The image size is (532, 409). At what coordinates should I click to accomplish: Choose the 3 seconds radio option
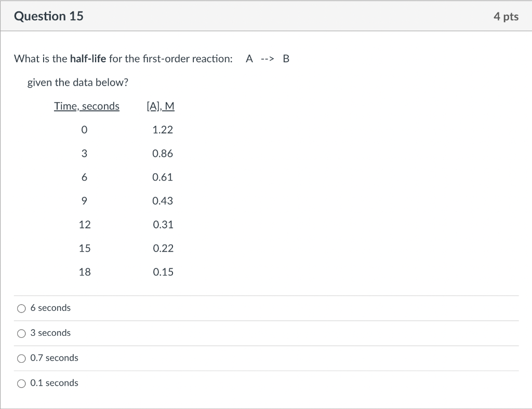(21, 333)
